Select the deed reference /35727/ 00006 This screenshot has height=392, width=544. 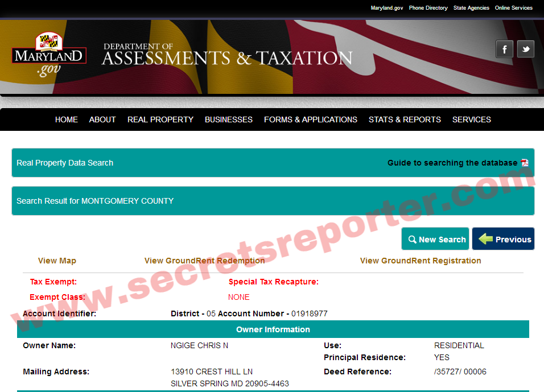tap(460, 372)
